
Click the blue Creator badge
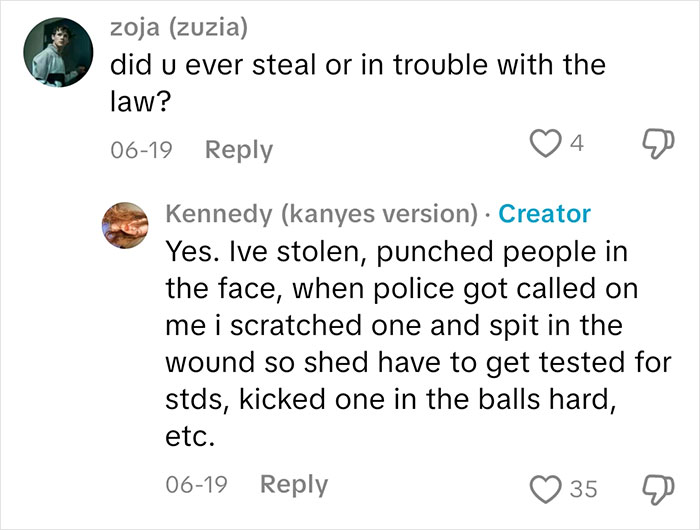[x=545, y=214]
